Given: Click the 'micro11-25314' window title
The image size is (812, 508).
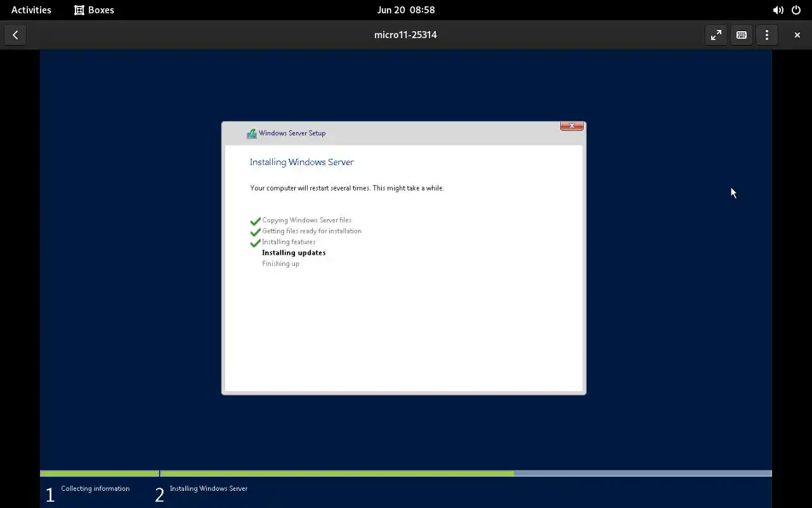Looking at the screenshot, I should pos(406,35).
